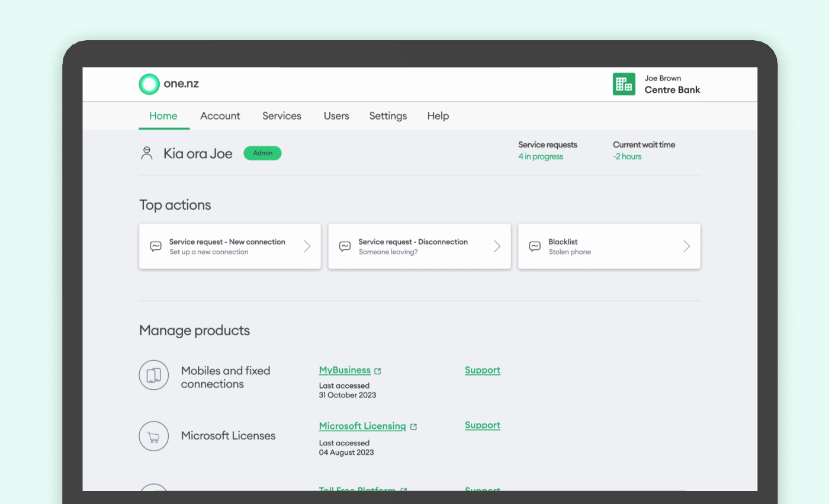Image resolution: width=829 pixels, height=504 pixels.
Task: Open the Blacklist card chevron arrow
Action: coord(686,246)
